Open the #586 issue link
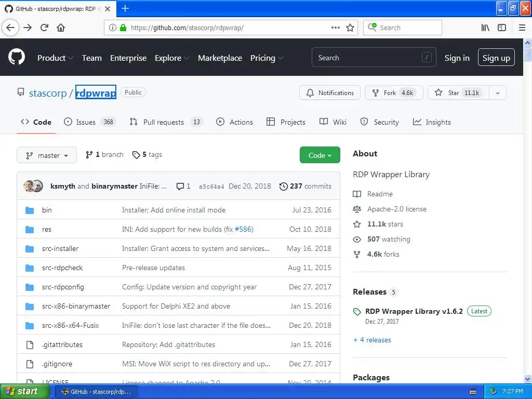 243,229
